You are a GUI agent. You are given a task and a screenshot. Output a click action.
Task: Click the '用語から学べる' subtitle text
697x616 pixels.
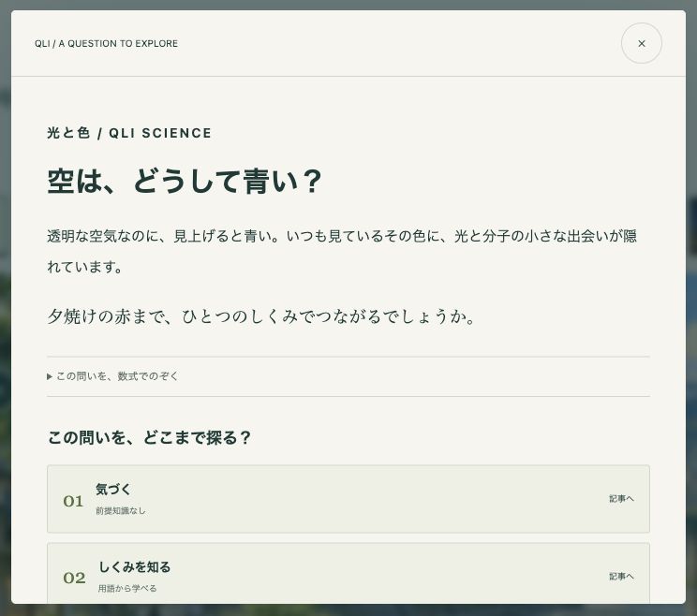click(127, 589)
